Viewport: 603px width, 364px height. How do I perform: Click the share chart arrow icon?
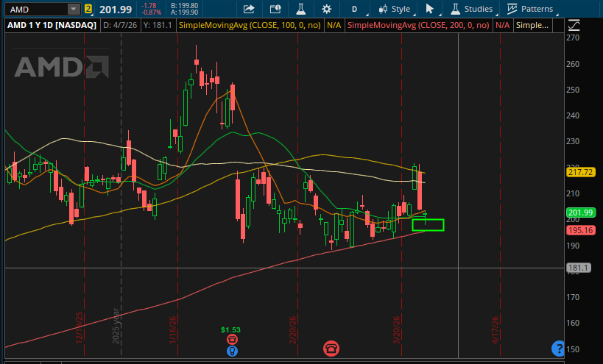click(249, 9)
